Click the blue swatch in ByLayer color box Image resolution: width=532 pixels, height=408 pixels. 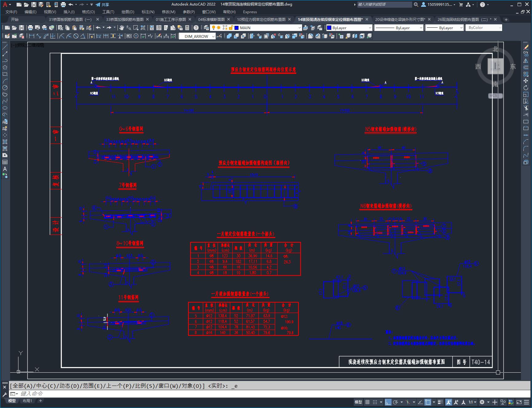pyautogui.click(x=329, y=28)
